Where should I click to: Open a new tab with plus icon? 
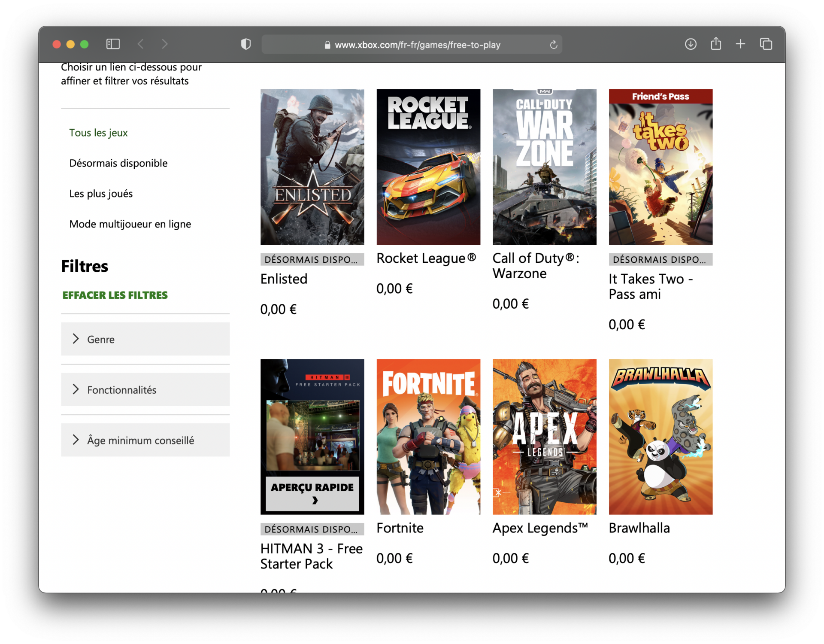coord(740,44)
